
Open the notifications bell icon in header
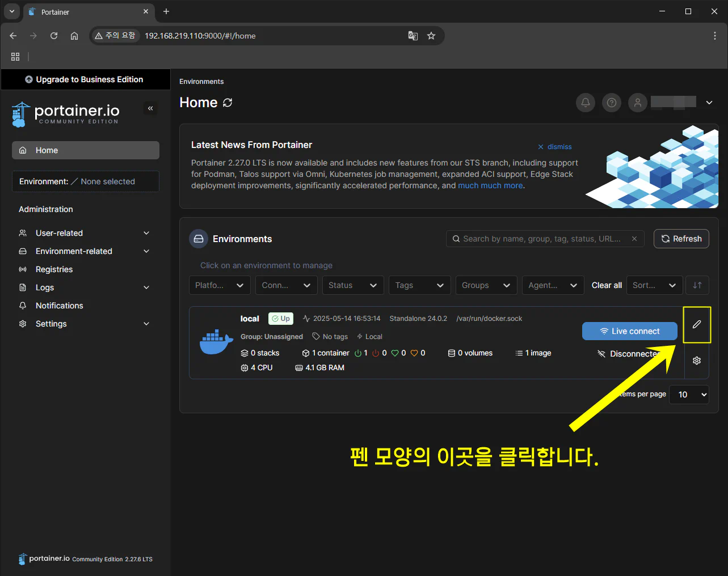[586, 103]
